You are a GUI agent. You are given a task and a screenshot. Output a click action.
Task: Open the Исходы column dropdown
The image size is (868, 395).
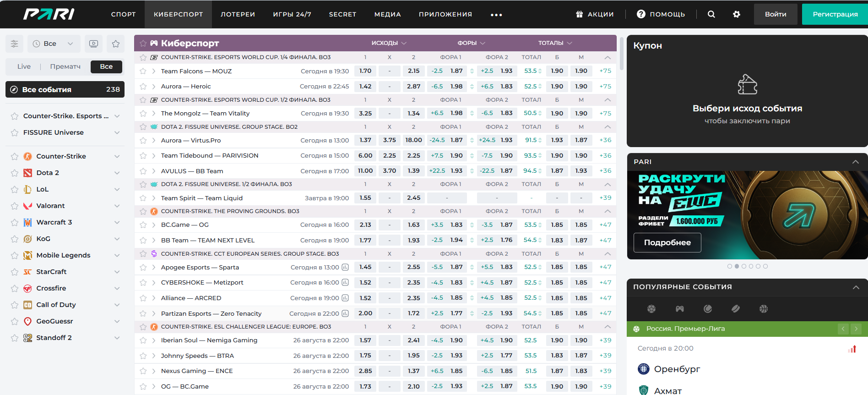(389, 43)
